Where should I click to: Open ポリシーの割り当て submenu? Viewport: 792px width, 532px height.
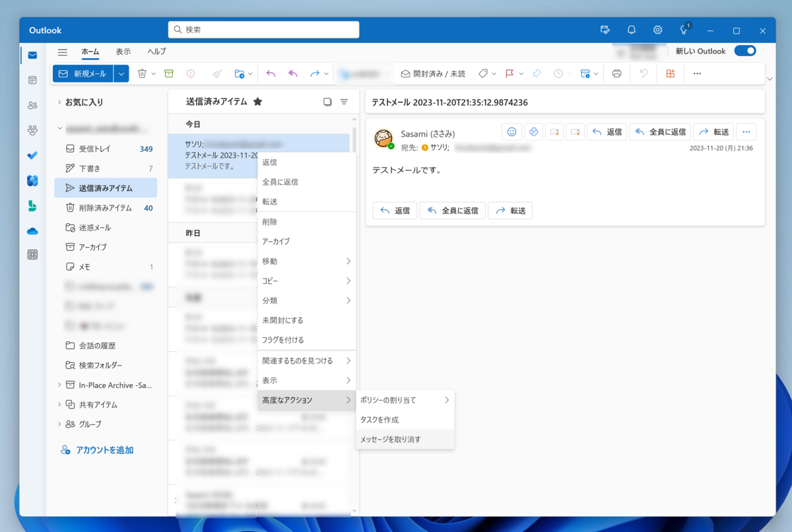(405, 400)
